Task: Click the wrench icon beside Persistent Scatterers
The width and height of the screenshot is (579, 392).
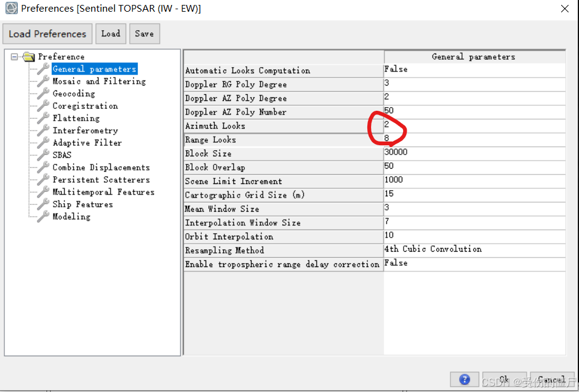Action: coord(43,180)
